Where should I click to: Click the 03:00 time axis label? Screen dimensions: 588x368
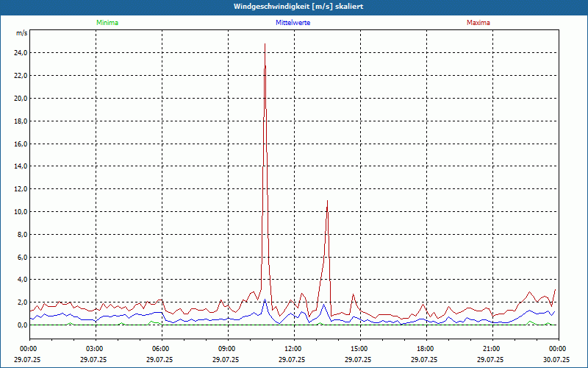tap(96, 349)
